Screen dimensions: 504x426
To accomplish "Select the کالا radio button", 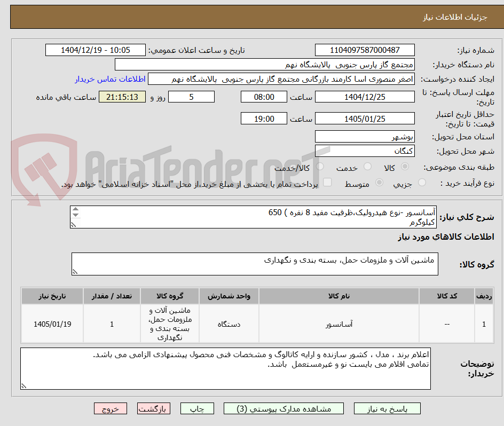I will (405, 167).
